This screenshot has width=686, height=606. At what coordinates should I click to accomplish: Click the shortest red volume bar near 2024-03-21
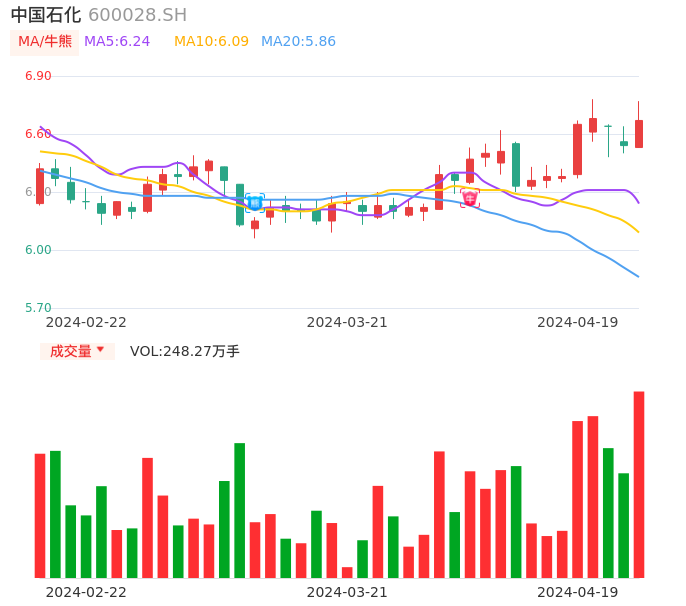(347, 572)
